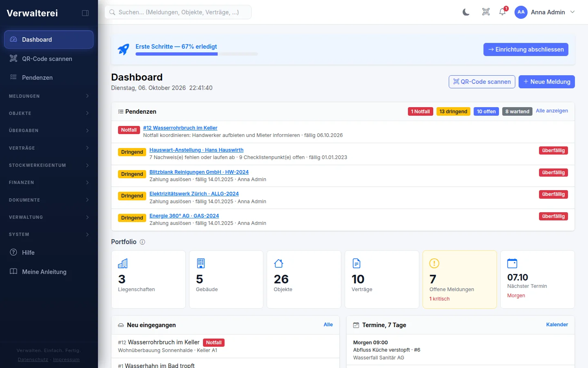Viewport: 588px width, 368px height.
Task: Focus the Suchen search field
Action: coord(178,12)
